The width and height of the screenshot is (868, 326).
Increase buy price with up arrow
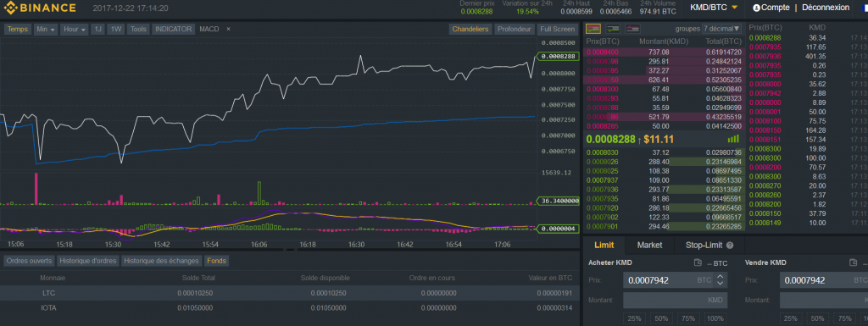pyautogui.click(x=720, y=277)
